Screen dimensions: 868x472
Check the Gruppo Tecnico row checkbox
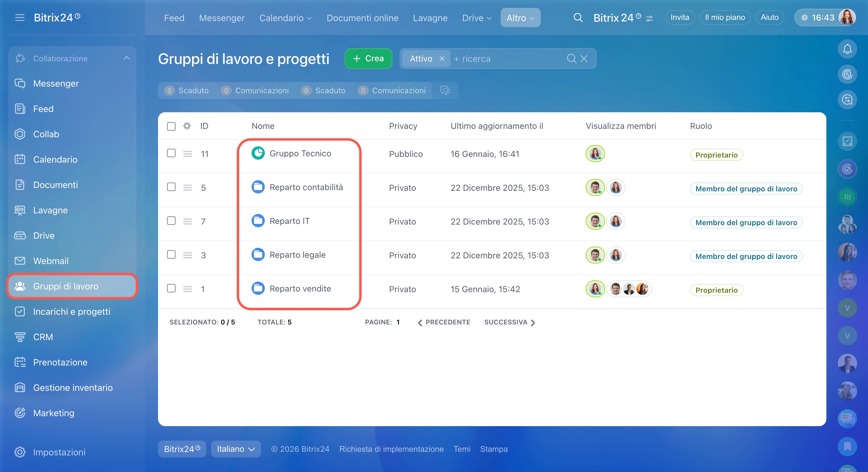click(171, 153)
